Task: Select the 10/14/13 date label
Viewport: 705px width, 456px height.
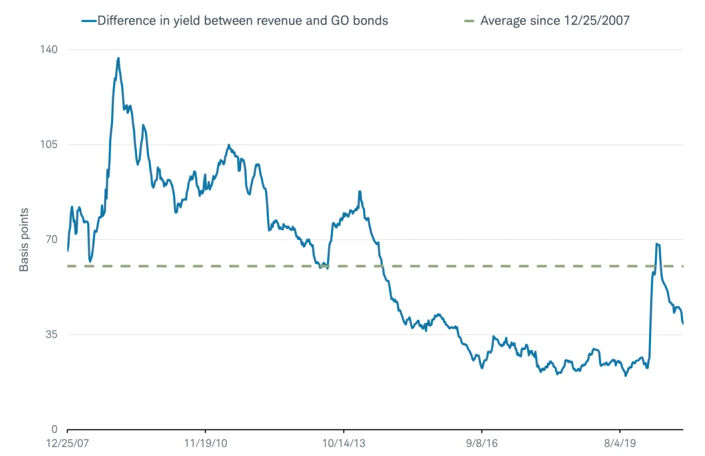Action: tap(343, 441)
